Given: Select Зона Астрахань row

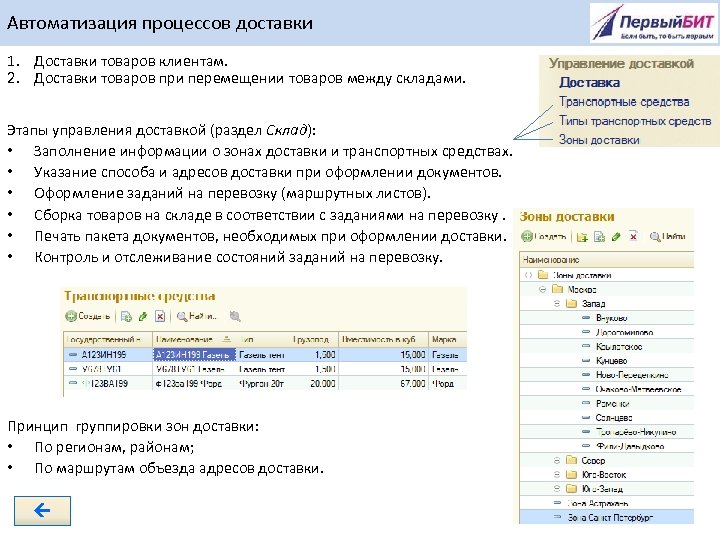Looking at the screenshot, I should point(606,503).
